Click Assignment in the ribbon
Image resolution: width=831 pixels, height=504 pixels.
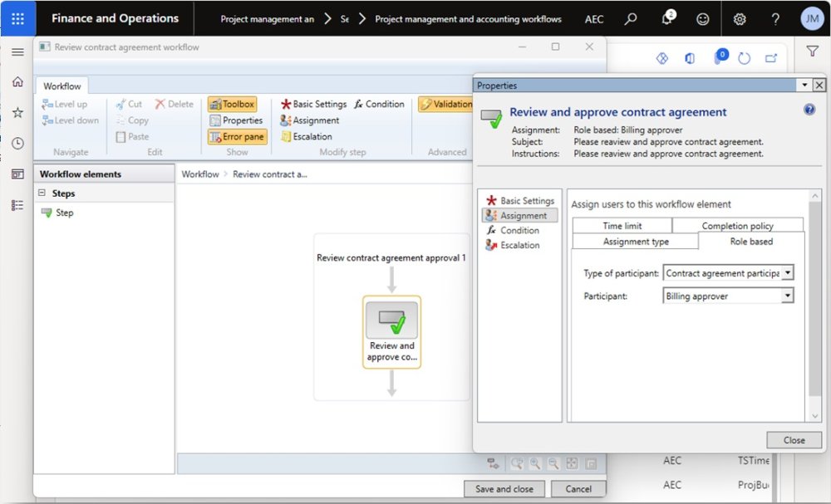coord(309,120)
